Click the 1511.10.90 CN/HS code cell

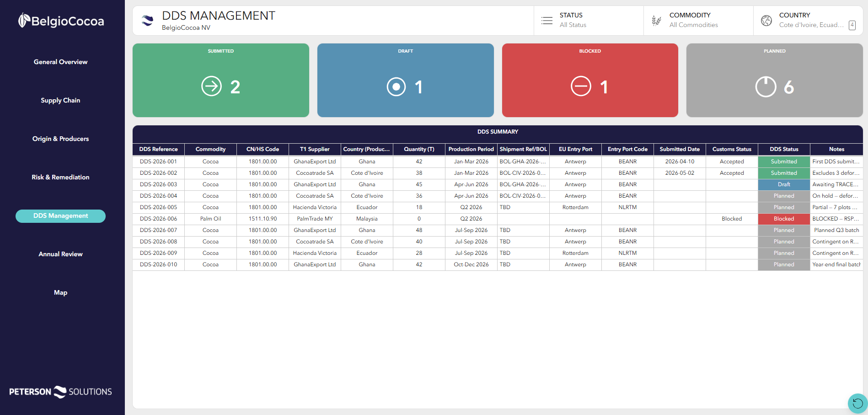[x=263, y=219]
